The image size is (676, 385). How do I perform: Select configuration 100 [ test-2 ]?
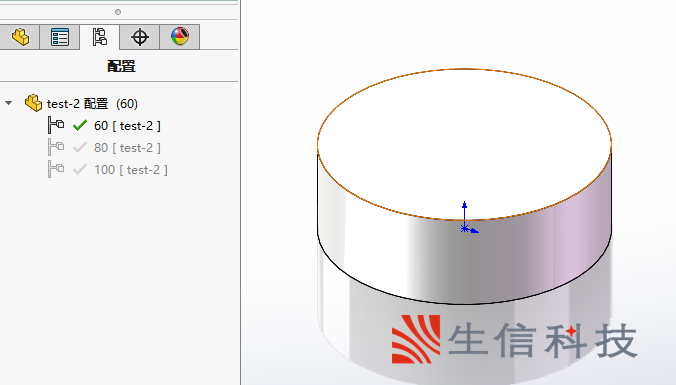[131, 170]
